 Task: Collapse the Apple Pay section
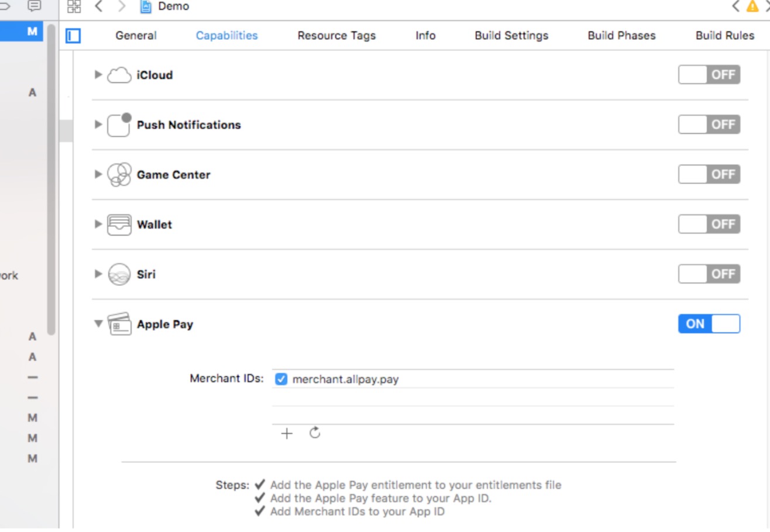98,324
